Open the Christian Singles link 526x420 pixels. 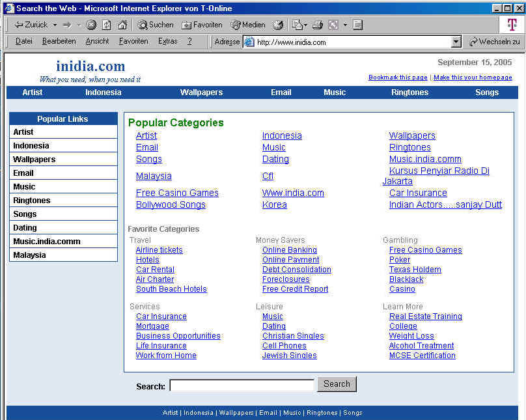pos(293,336)
